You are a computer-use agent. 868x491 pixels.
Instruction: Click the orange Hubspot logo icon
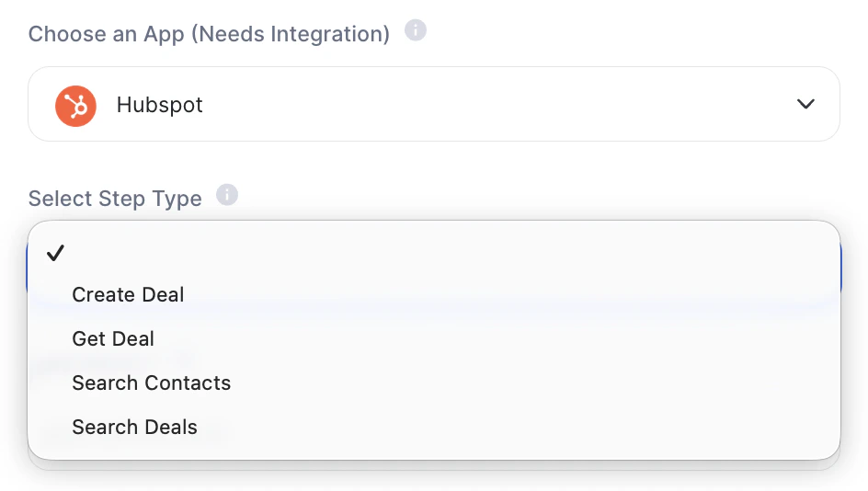75,105
